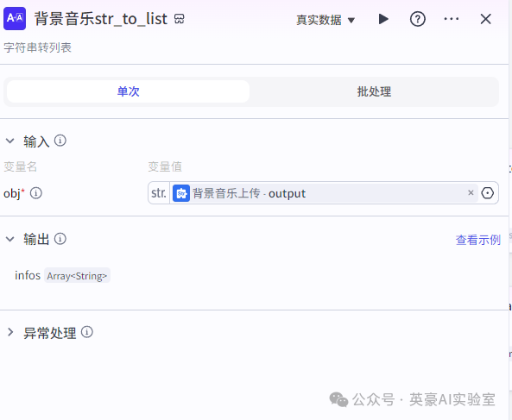Screen dimensions: 512x420
Task: Open the 查看示例 link
Action: 478,240
